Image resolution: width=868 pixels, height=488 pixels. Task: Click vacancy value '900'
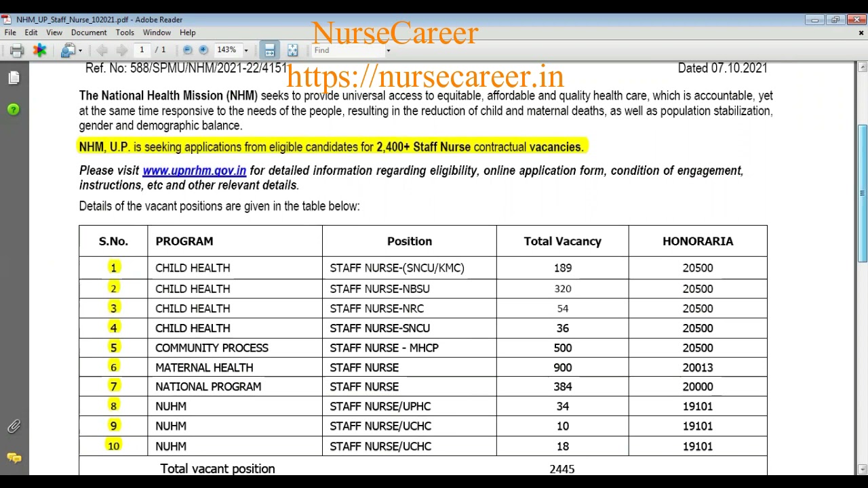[563, 367]
